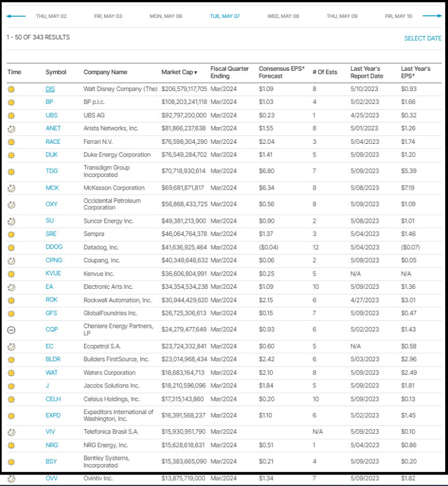Click the after-hours moon icon for MCK
This screenshot has height=486, width=448.
[x=11, y=188]
